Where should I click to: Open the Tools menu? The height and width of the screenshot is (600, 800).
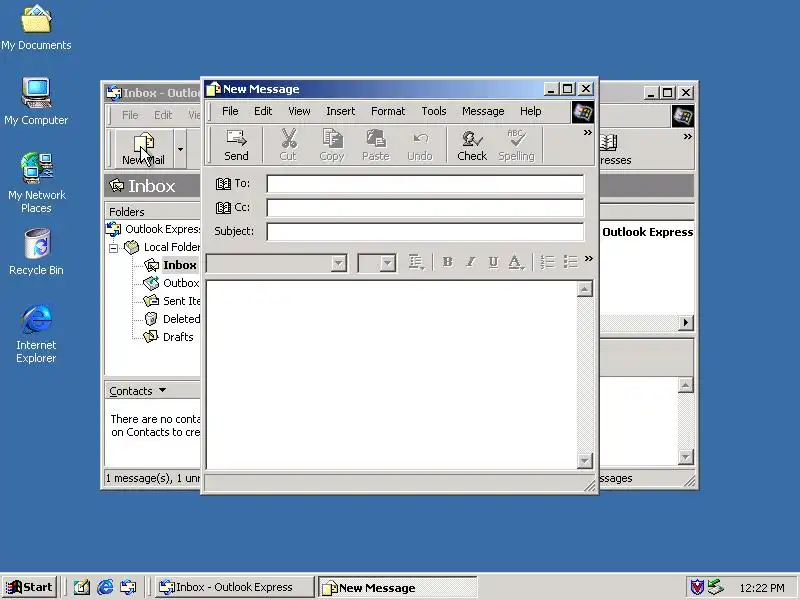434,111
